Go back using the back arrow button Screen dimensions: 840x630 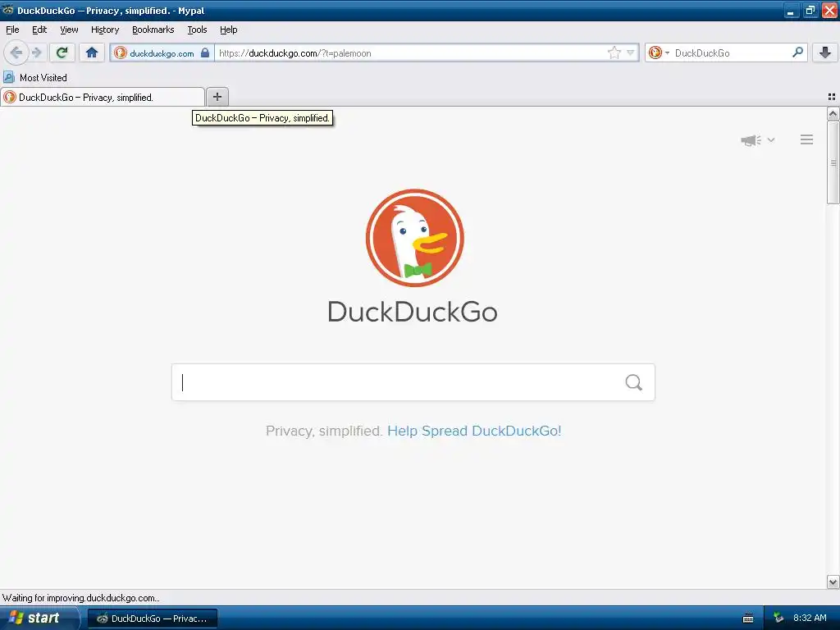[x=16, y=52]
